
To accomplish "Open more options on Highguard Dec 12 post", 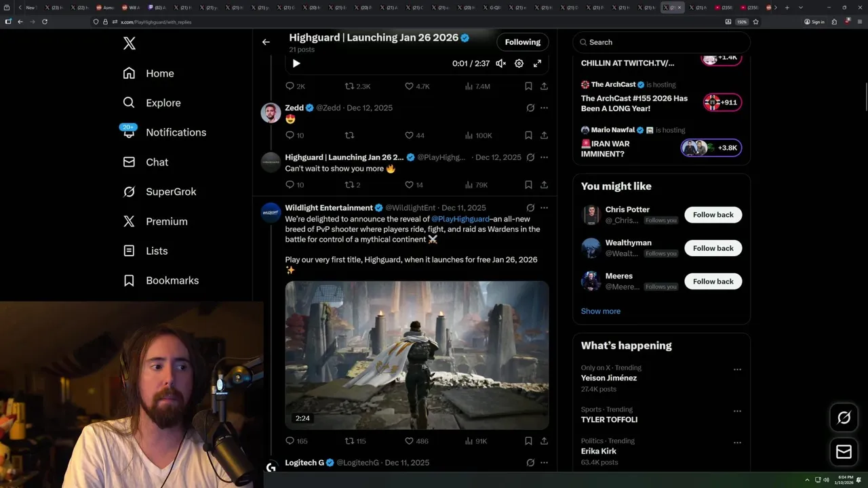I will click(x=544, y=157).
